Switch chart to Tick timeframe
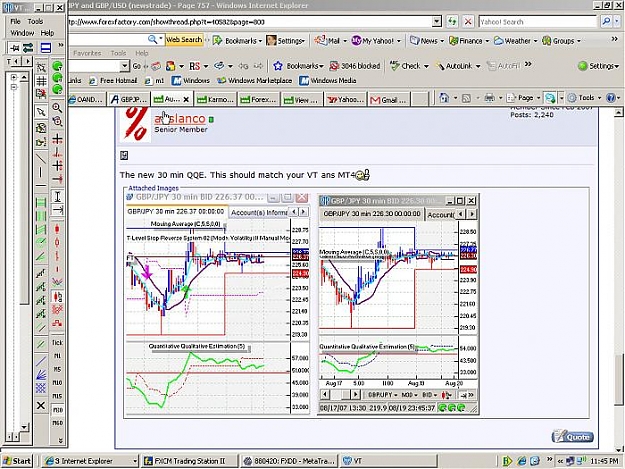 pyautogui.click(x=57, y=342)
